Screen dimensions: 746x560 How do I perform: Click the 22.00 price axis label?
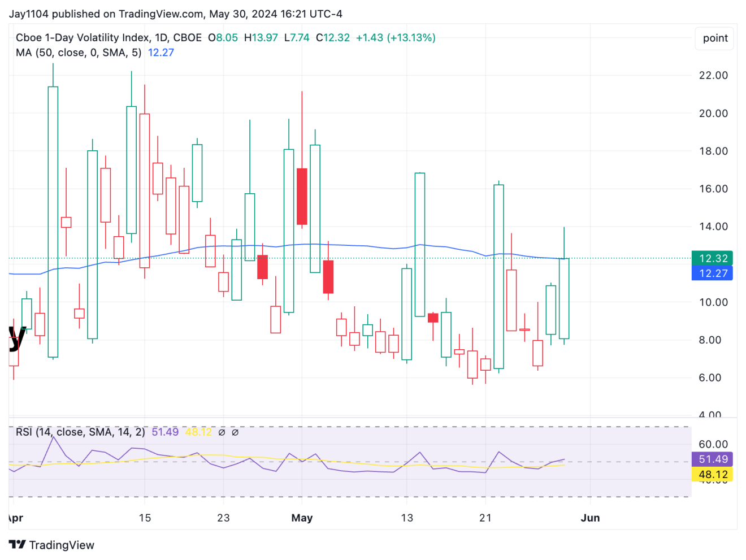[713, 75]
